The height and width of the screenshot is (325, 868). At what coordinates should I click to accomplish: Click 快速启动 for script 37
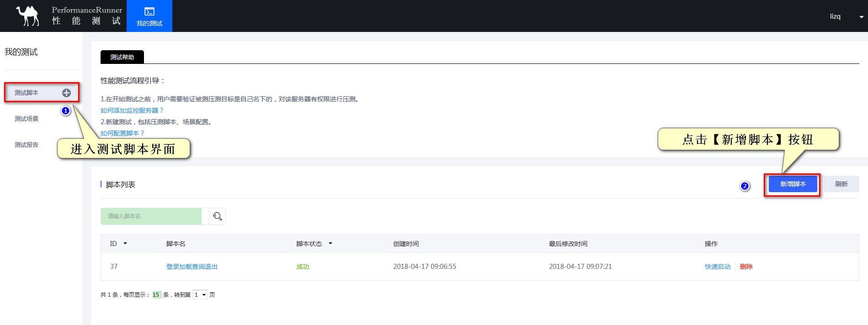point(717,267)
